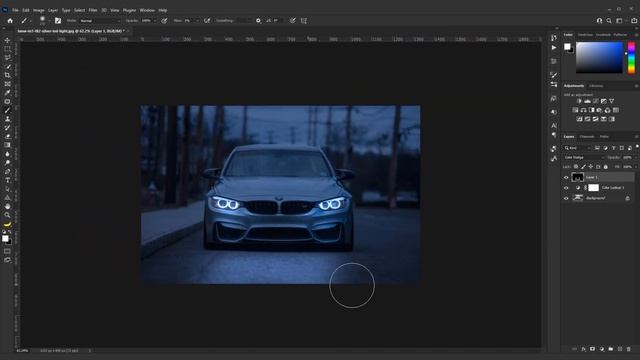Open the layer filter Kind dropdown
Image resolution: width=640 pixels, height=360 pixels.
tap(577, 148)
